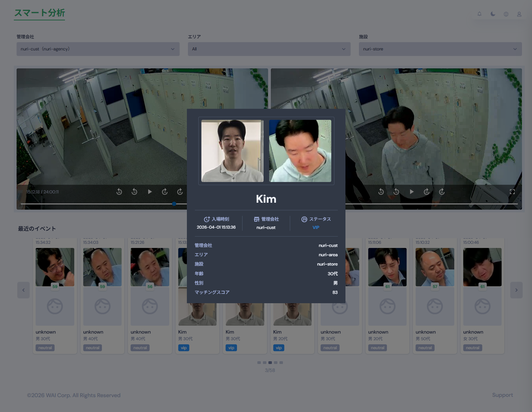This screenshot has height=412, width=532.
Task: Select the second carousel page dot
Action: point(265,363)
